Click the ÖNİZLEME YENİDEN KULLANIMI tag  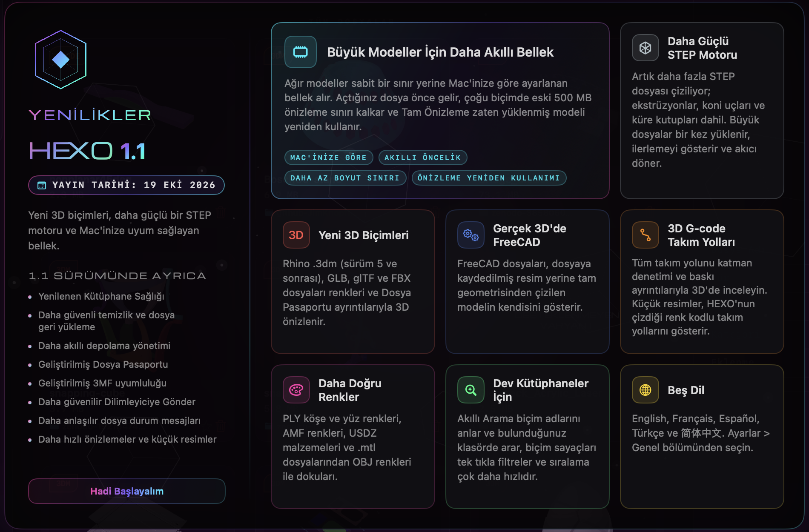(x=489, y=178)
